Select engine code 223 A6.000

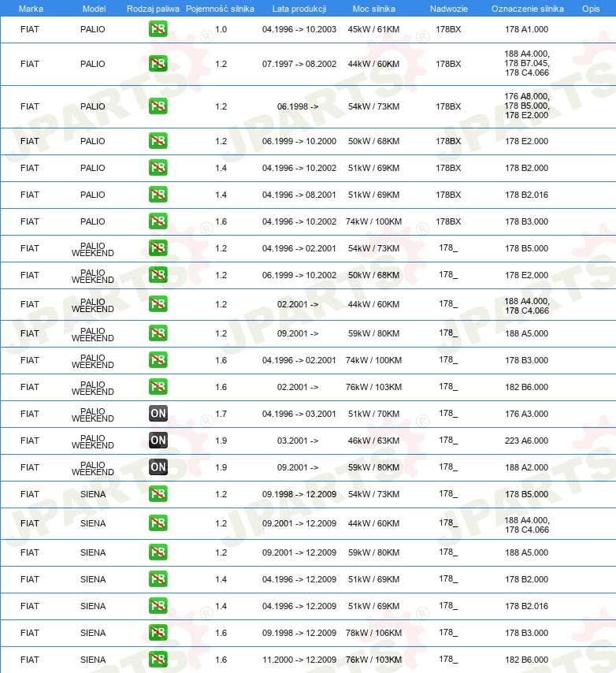[526, 441]
